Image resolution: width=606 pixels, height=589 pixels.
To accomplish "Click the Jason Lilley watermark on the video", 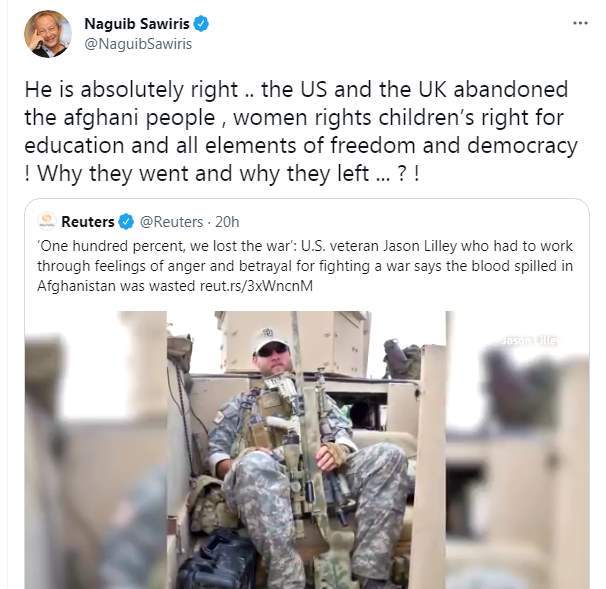I will (529, 341).
